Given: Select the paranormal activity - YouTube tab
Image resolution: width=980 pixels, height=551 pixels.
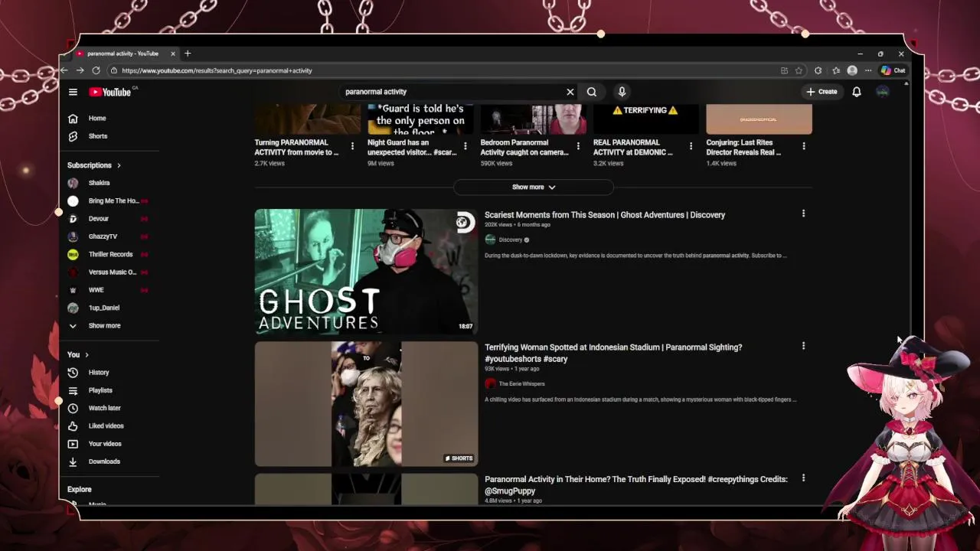Looking at the screenshot, I should tap(122, 54).
